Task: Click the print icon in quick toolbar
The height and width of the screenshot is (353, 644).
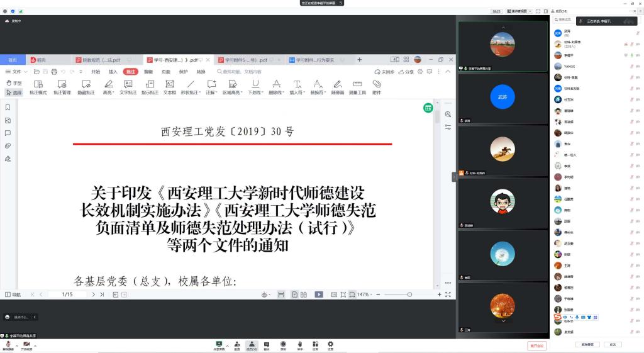Action: (54, 72)
